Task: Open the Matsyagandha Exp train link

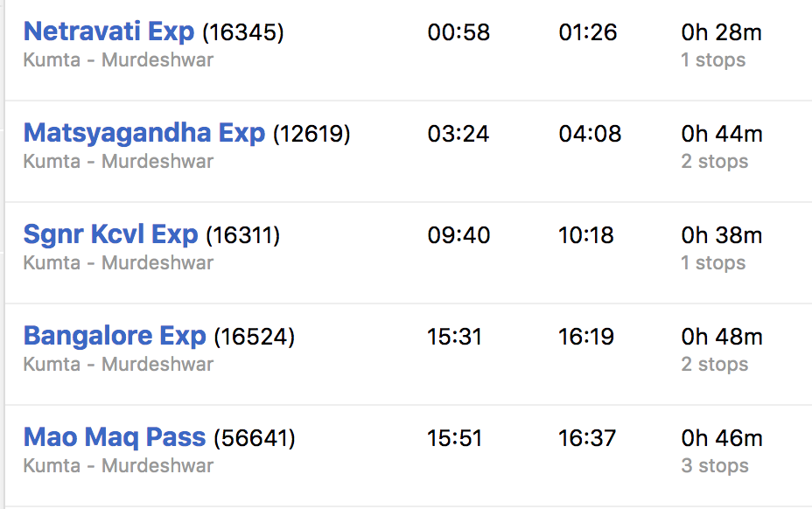Action: pos(143,134)
